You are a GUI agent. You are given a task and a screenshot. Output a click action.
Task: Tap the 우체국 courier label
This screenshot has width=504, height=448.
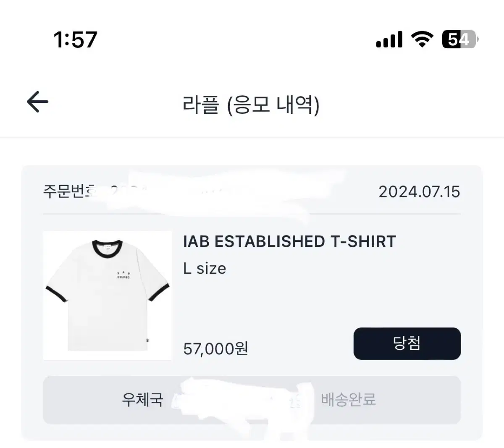[x=142, y=399]
